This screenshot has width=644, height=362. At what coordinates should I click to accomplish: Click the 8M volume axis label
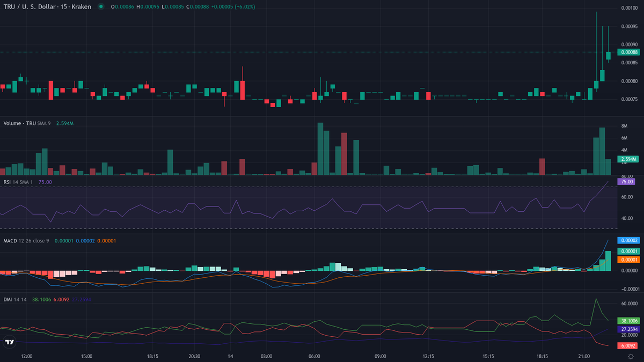point(625,126)
